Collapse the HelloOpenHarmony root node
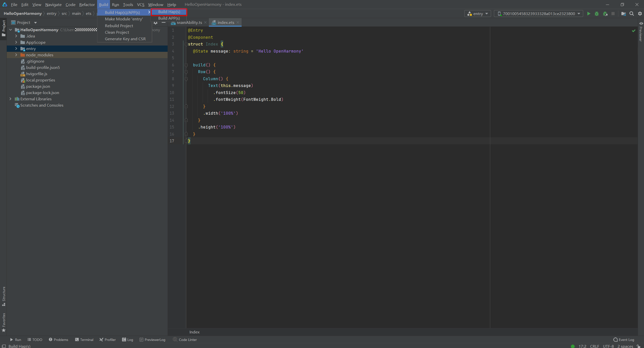 coord(11,30)
